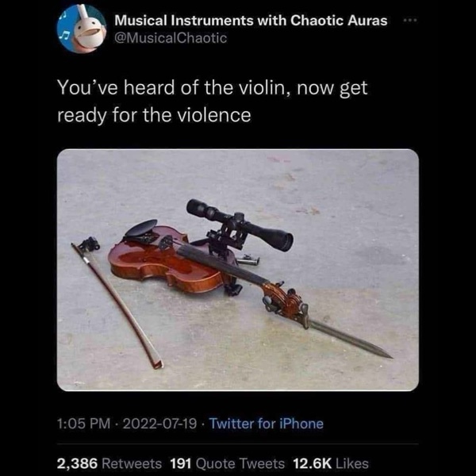Screen dimensions: 476x476
Task: Click the violin scroll and tuning pegs
Action: (x=285, y=301)
